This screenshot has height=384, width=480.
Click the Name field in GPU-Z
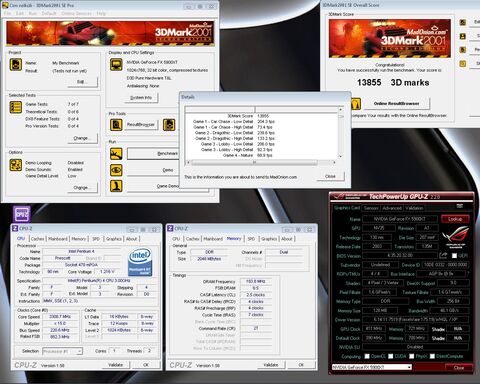[x=400, y=219]
